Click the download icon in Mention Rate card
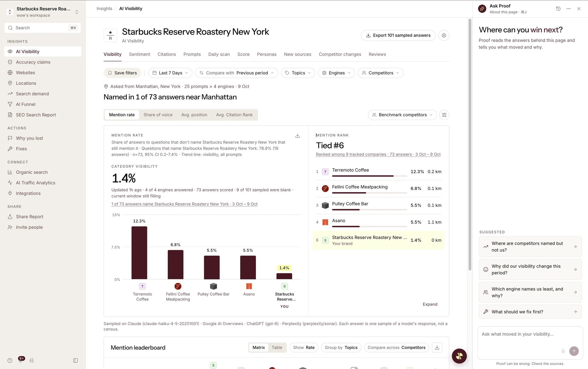588x369 pixels. coord(297,136)
